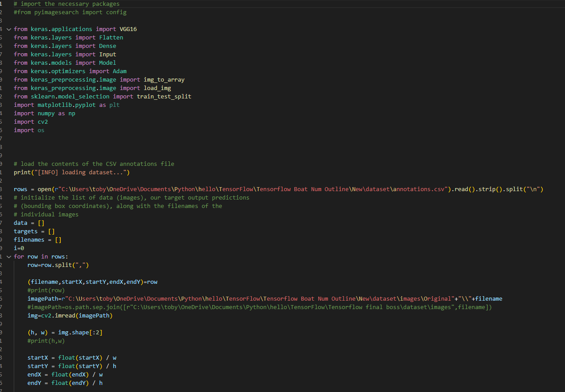Click the 'for row in rows:' statement text

[x=41, y=257]
